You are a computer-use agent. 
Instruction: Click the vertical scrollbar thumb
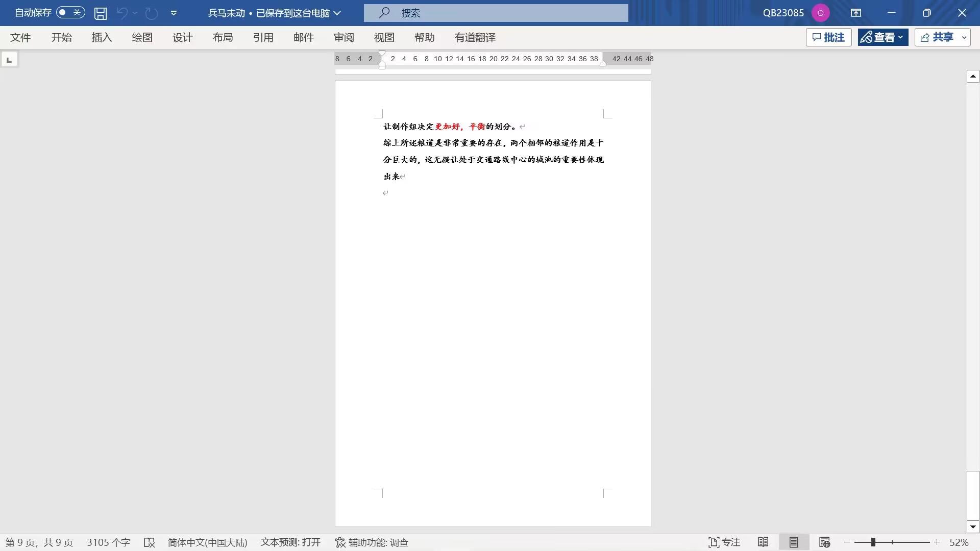click(x=973, y=495)
